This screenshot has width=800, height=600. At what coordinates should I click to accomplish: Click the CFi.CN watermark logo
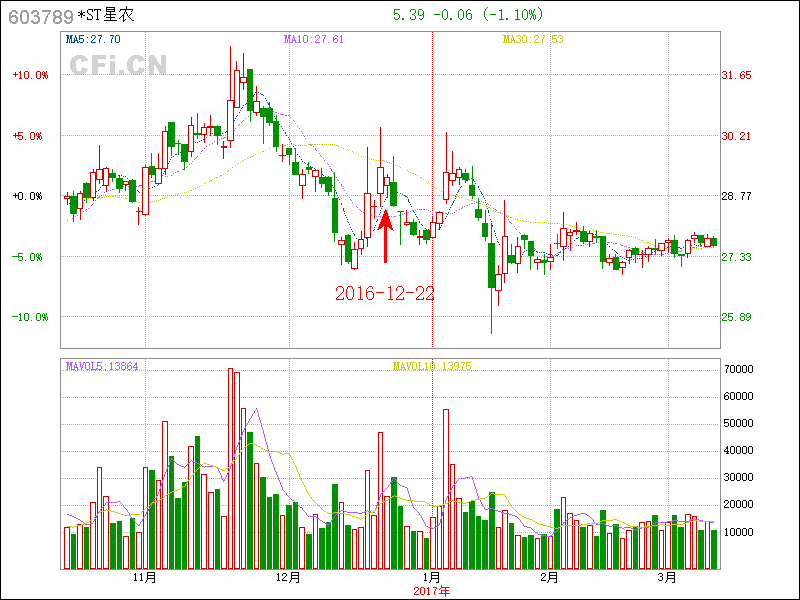point(118,65)
